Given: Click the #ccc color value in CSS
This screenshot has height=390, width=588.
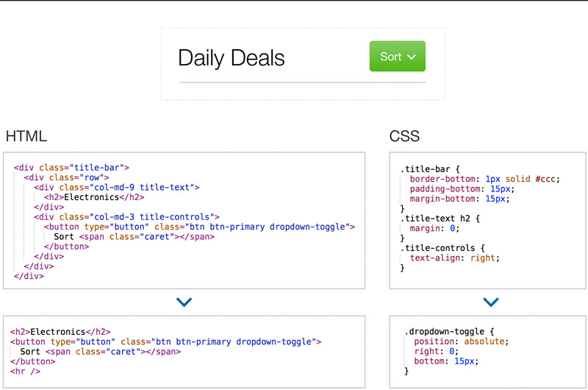Looking at the screenshot, I should pos(548,179).
